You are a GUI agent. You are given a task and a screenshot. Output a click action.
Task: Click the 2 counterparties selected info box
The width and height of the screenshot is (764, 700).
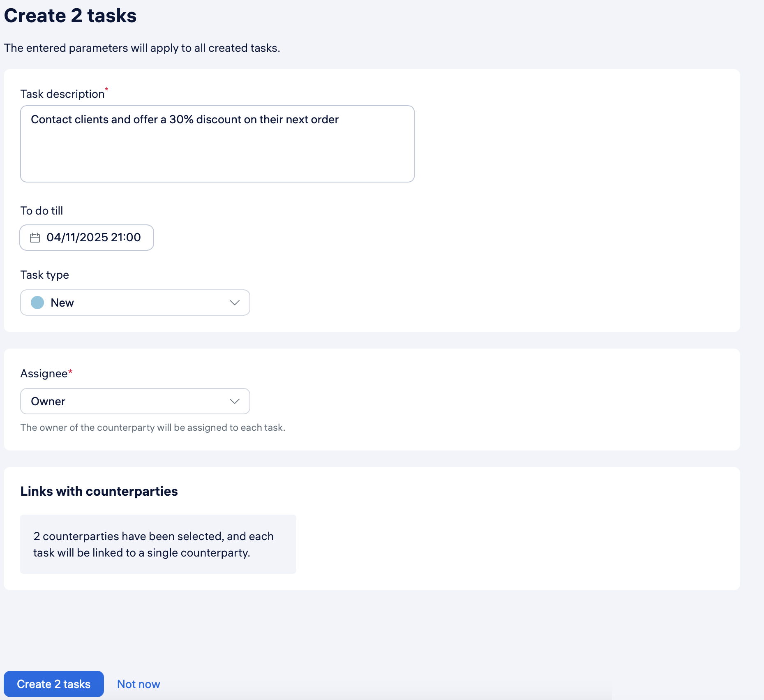click(158, 544)
